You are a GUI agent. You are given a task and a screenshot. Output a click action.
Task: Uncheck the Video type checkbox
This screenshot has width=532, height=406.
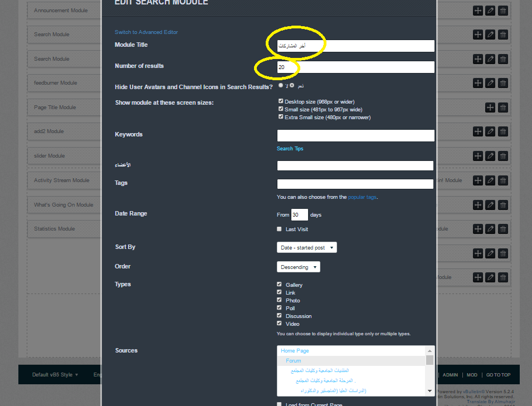coord(279,323)
